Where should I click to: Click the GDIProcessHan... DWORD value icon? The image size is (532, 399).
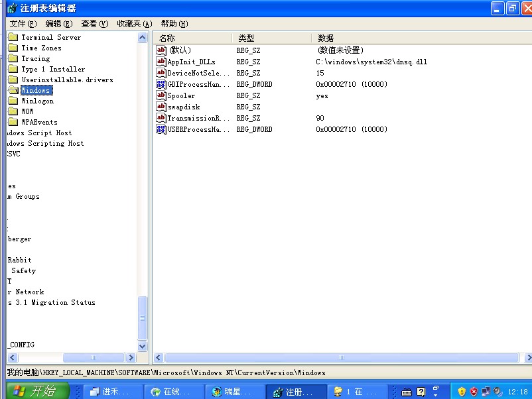pos(161,84)
